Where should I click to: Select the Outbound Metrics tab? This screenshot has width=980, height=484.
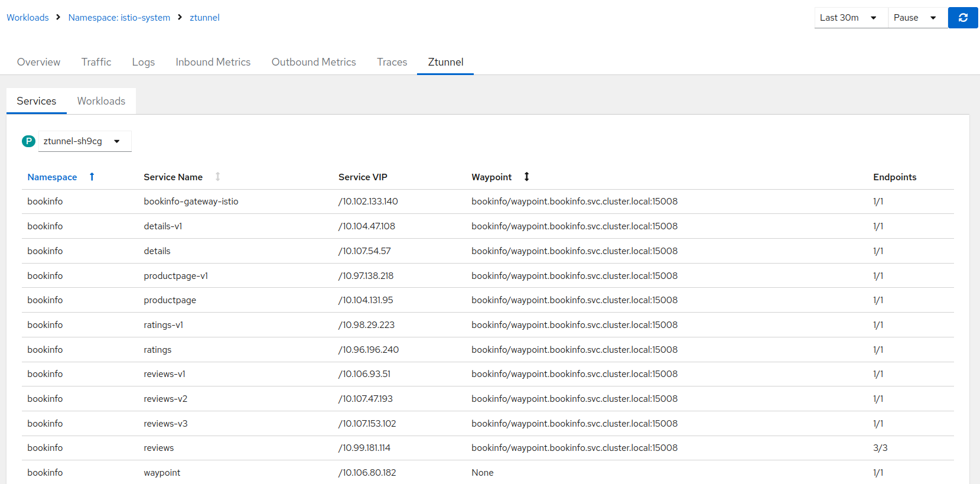[x=314, y=62]
